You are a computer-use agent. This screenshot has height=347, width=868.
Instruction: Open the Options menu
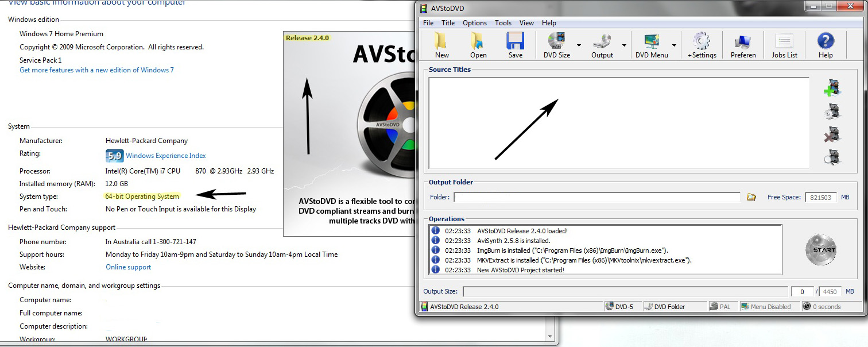coord(475,23)
